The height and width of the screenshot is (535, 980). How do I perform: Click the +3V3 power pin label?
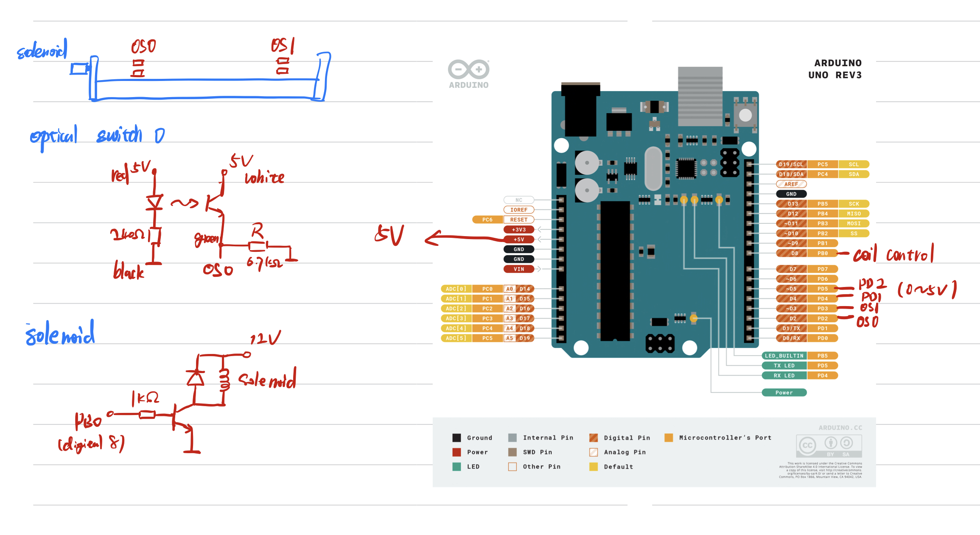519,230
